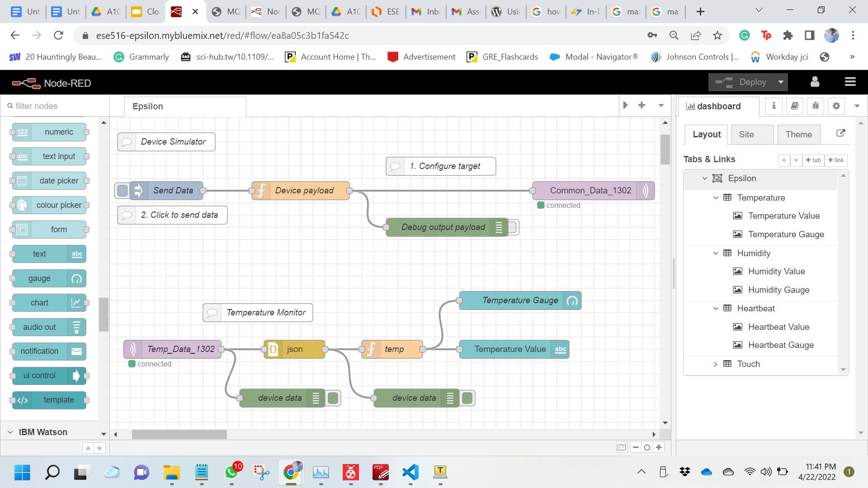Viewport: 868px width, 488px height.
Task: Click the add tab button
Action: click(813, 160)
